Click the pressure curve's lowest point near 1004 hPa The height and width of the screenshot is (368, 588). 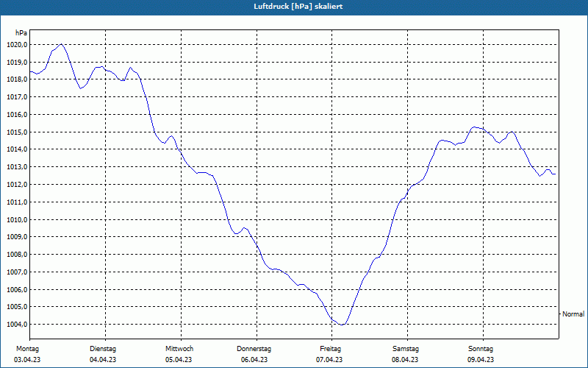click(341, 325)
